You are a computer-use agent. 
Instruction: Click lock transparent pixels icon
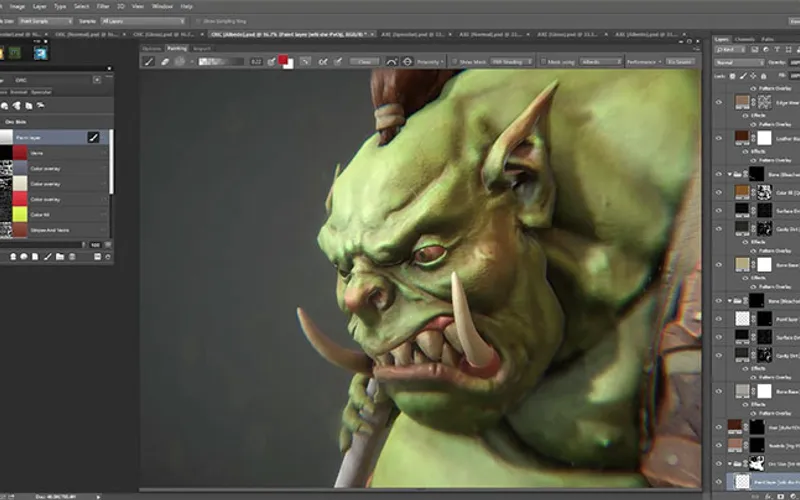[x=733, y=76]
